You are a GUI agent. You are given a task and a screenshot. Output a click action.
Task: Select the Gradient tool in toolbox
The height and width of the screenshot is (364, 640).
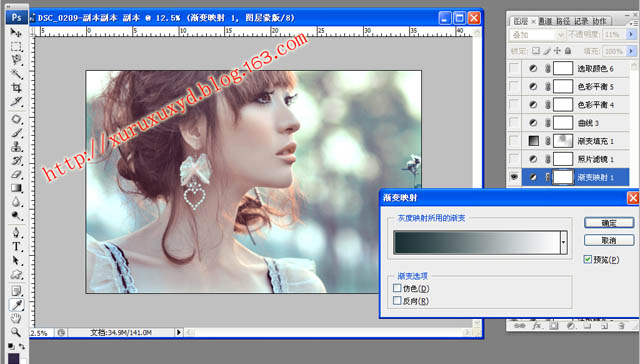pyautogui.click(x=16, y=188)
